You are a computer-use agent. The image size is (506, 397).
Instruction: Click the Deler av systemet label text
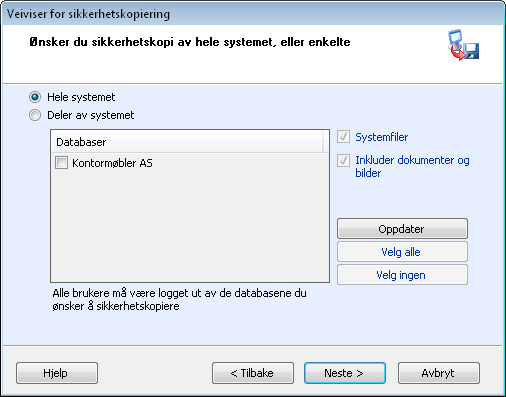point(91,115)
